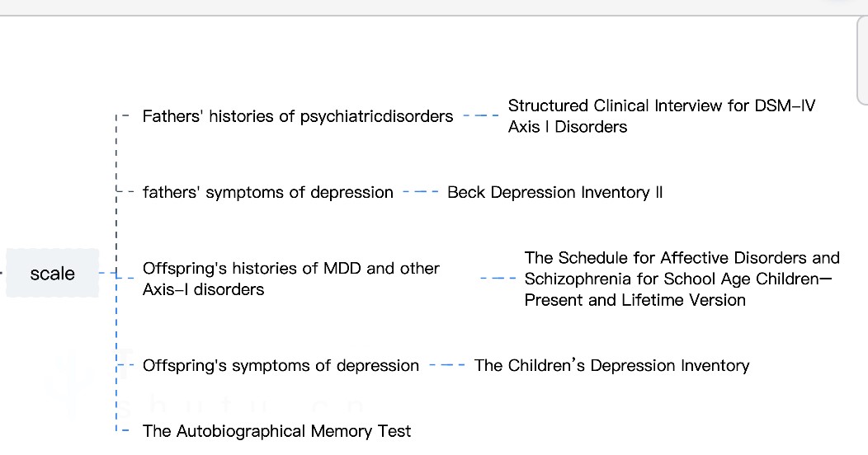Click the connector line before Beck Depression Inventory

(421, 192)
